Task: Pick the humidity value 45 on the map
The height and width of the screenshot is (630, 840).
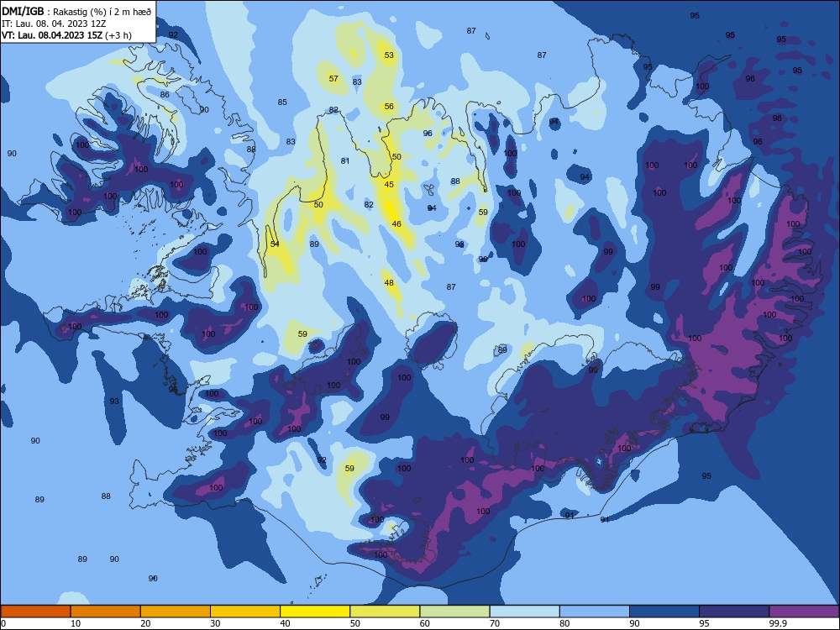Action: (x=389, y=184)
